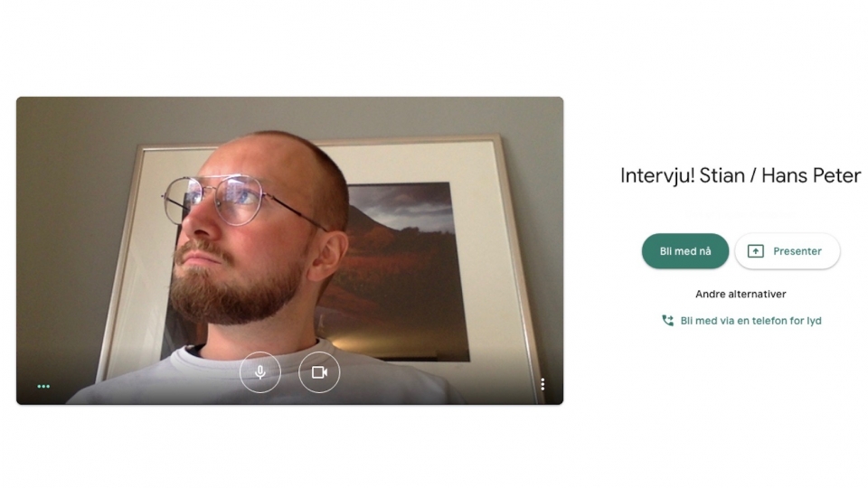Image resolution: width=868 pixels, height=488 pixels.
Task: Mute the microphone in the video preview
Action: tap(260, 372)
